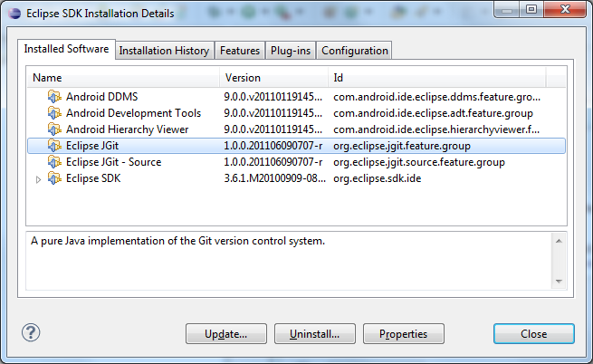Click the Android DDMS feature icon
Viewport: 593px width, 364px height.
coord(54,97)
